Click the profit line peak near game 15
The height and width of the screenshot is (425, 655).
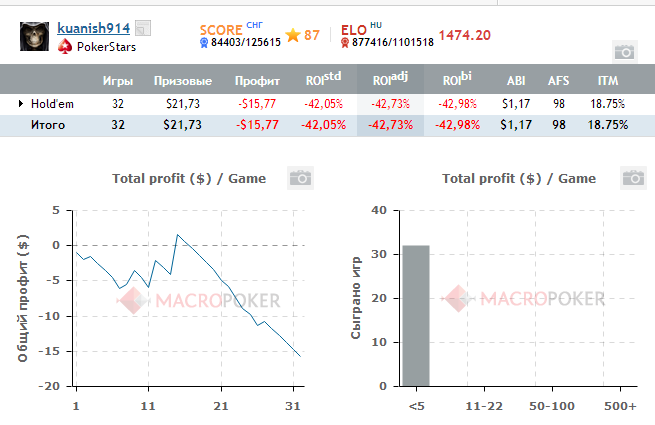coord(177,235)
